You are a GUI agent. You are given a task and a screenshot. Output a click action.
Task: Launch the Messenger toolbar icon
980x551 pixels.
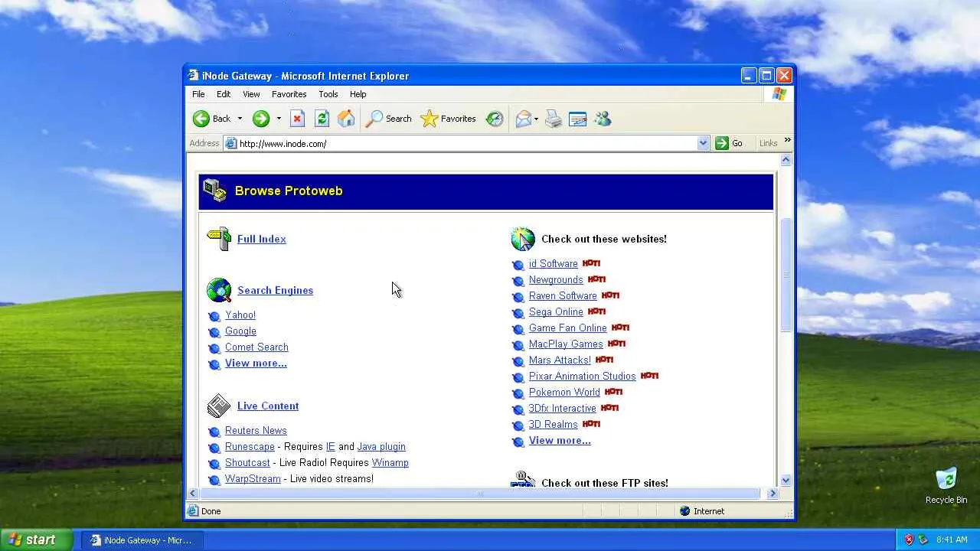click(603, 119)
